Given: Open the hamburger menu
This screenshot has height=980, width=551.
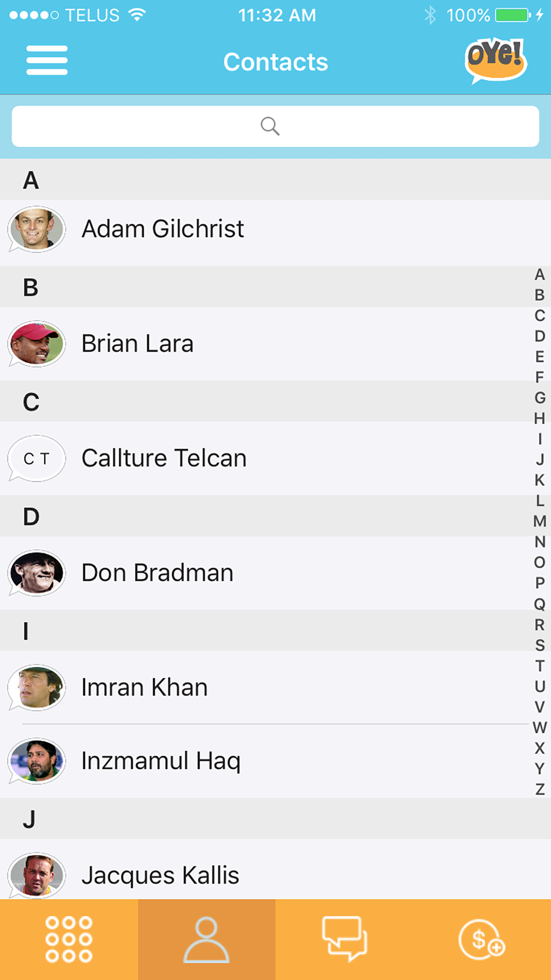Looking at the screenshot, I should 47,60.
